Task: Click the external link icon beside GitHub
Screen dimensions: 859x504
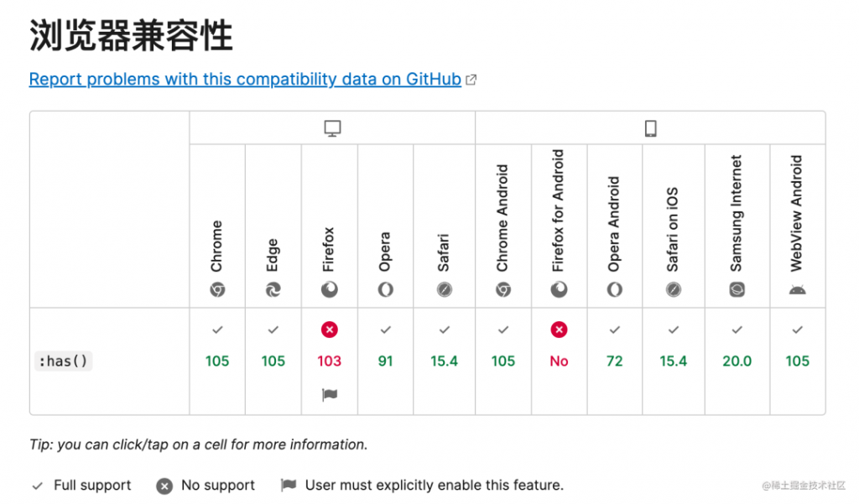Action: (x=471, y=80)
